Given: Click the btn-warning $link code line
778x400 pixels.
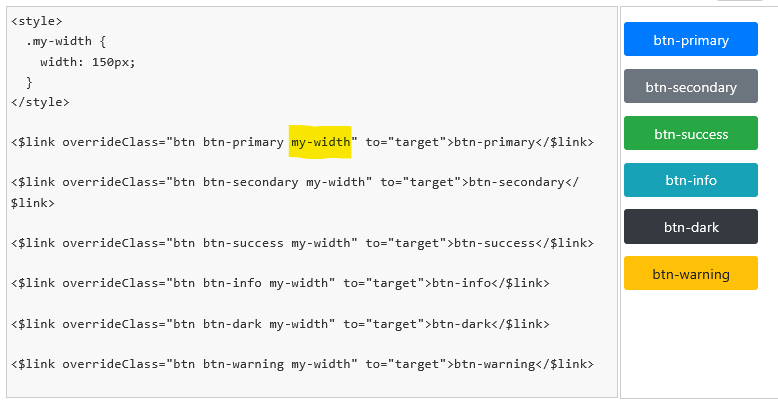Looking at the screenshot, I should pyautogui.click(x=302, y=364).
